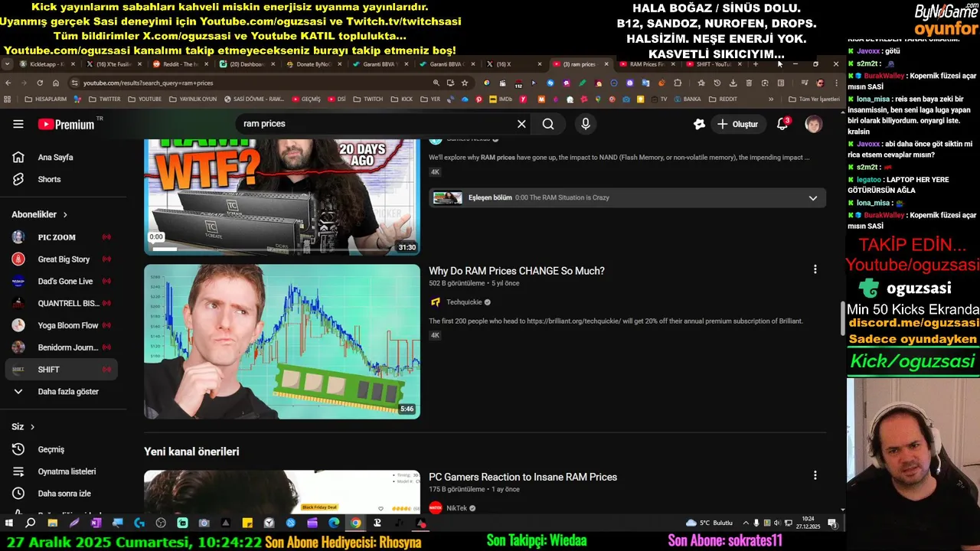Open the YouTube guide hamburger menu
Image resolution: width=980 pixels, height=551 pixels.
[18, 124]
